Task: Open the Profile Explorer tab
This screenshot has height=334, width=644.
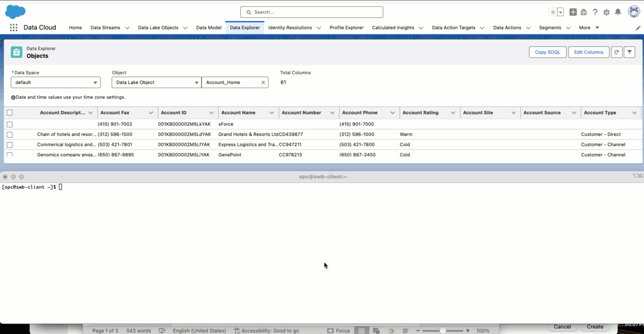Action: click(x=346, y=28)
